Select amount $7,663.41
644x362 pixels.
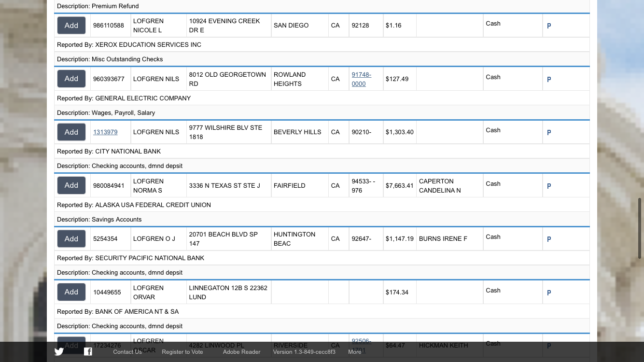pyautogui.click(x=400, y=186)
